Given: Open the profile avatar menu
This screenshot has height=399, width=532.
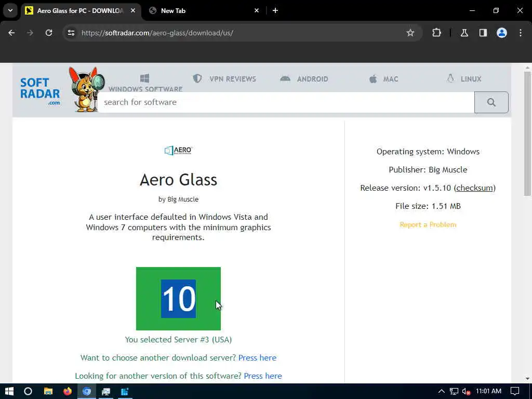Looking at the screenshot, I should 501,33.
